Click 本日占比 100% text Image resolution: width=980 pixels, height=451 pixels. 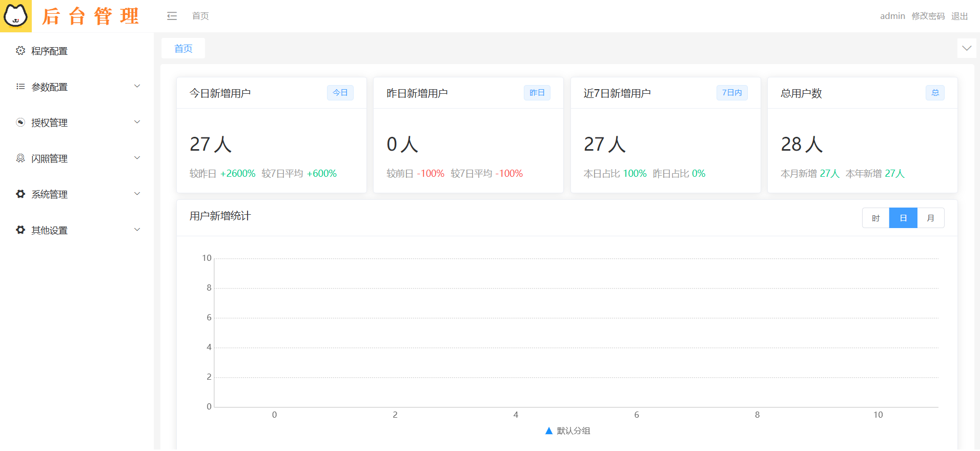point(615,174)
